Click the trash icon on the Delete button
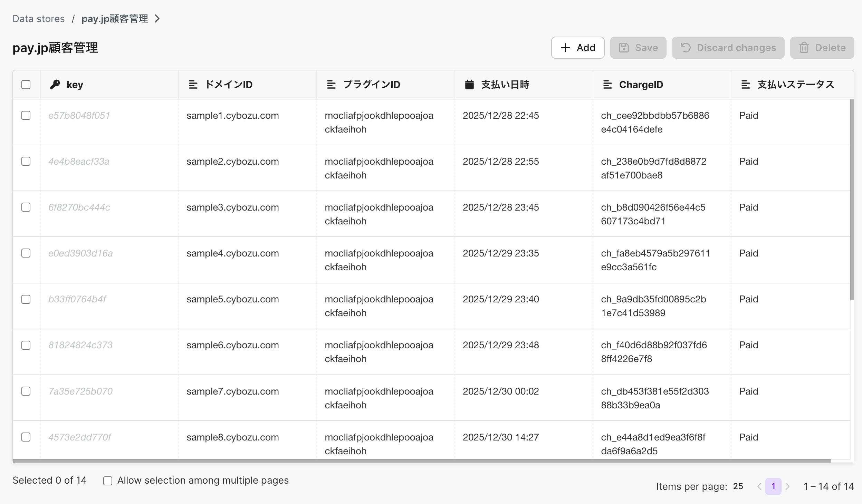 click(x=805, y=47)
